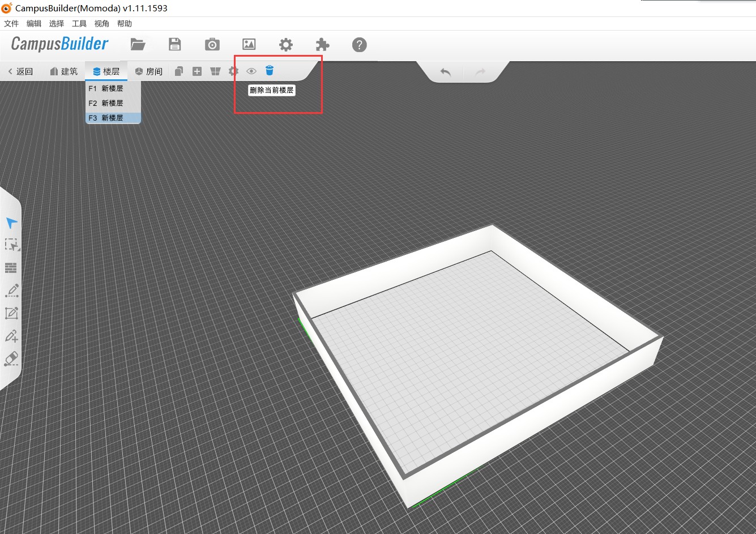Select the rectangle edit drawing tool
The width and height of the screenshot is (756, 534).
[11, 313]
